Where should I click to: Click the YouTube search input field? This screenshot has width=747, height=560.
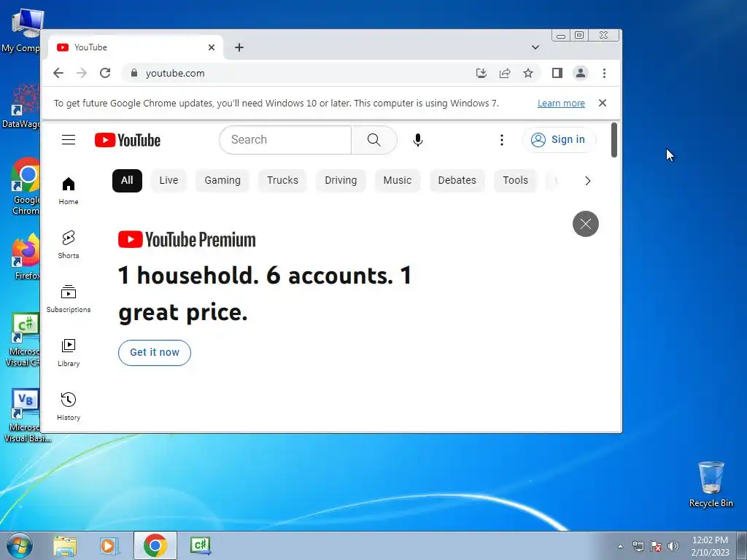click(285, 139)
